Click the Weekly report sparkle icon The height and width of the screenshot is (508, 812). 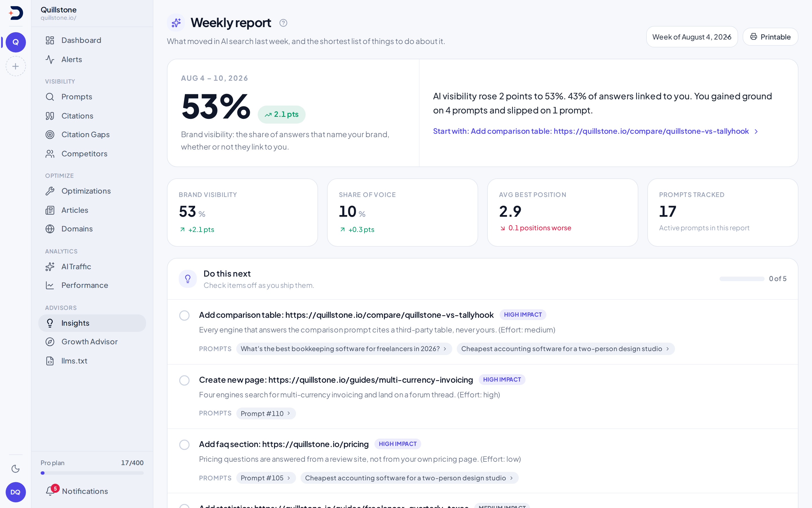[176, 23]
